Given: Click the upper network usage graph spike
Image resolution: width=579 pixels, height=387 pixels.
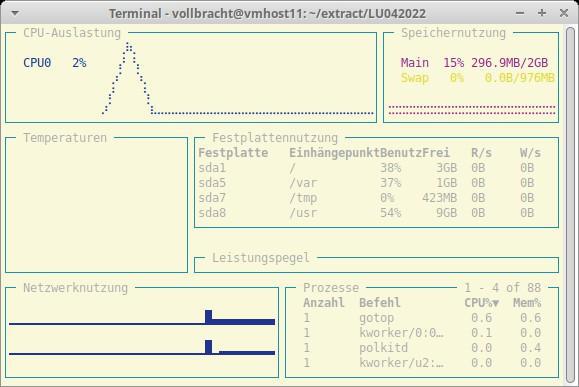Looking at the screenshot, I should (x=208, y=317).
